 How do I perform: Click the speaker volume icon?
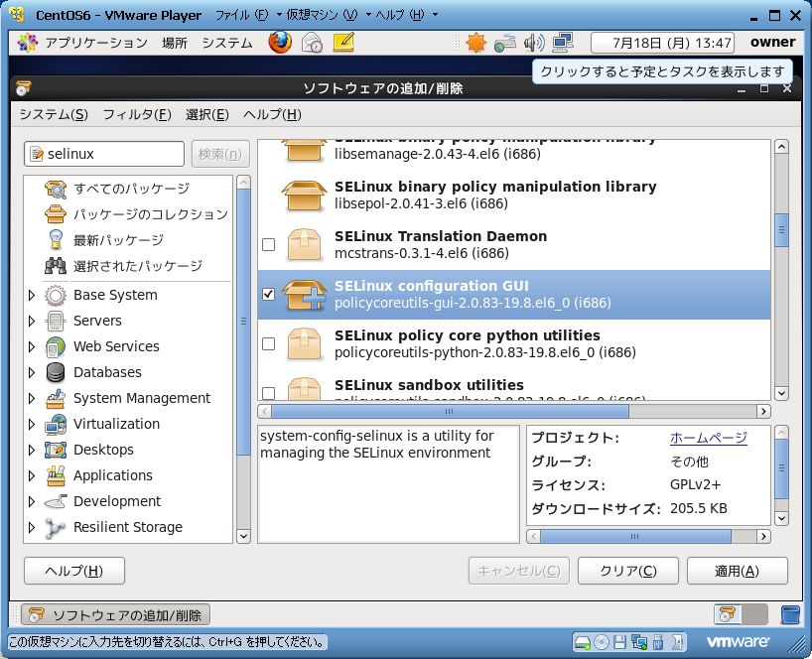(533, 43)
